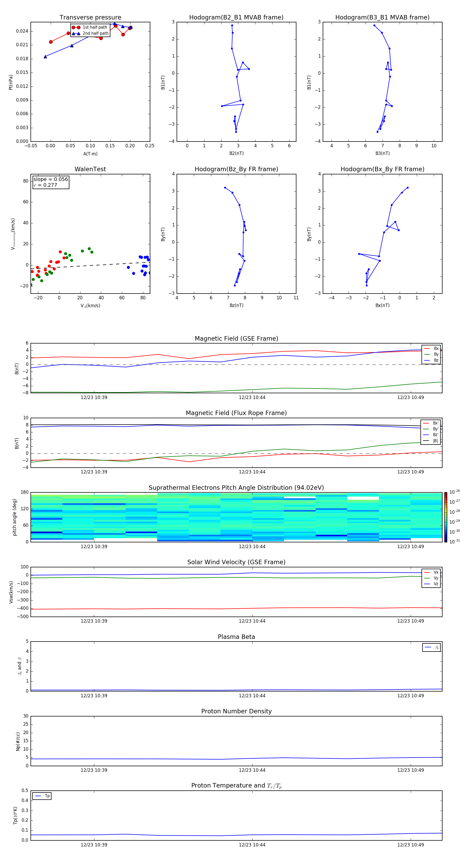This screenshot has width=473, height=868.
Task: Click the "By'" legend entry in flux rope plot
Action: point(431,429)
